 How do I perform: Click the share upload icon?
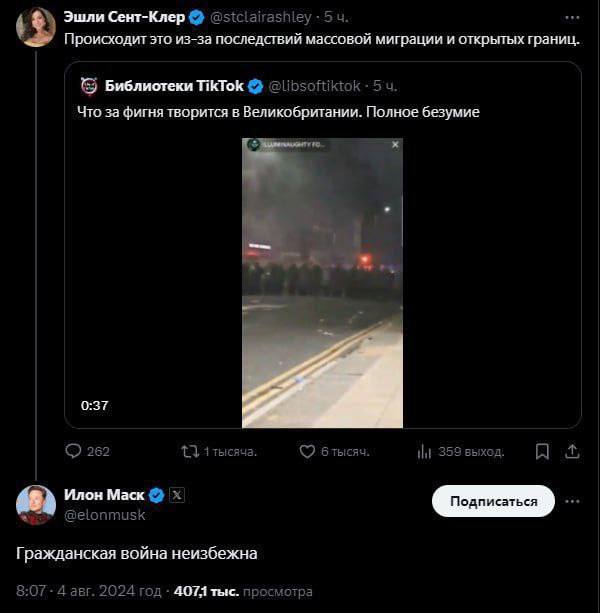click(x=572, y=452)
